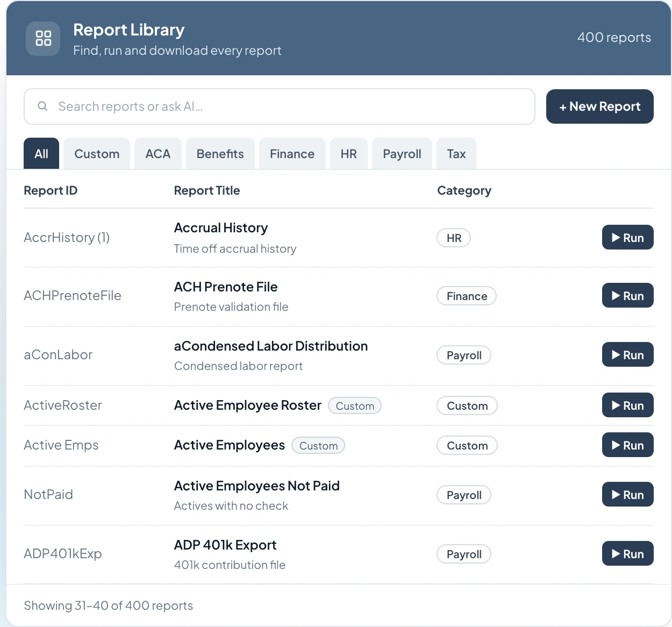Run the ACH Prenote File report
672x627 pixels.
628,295
